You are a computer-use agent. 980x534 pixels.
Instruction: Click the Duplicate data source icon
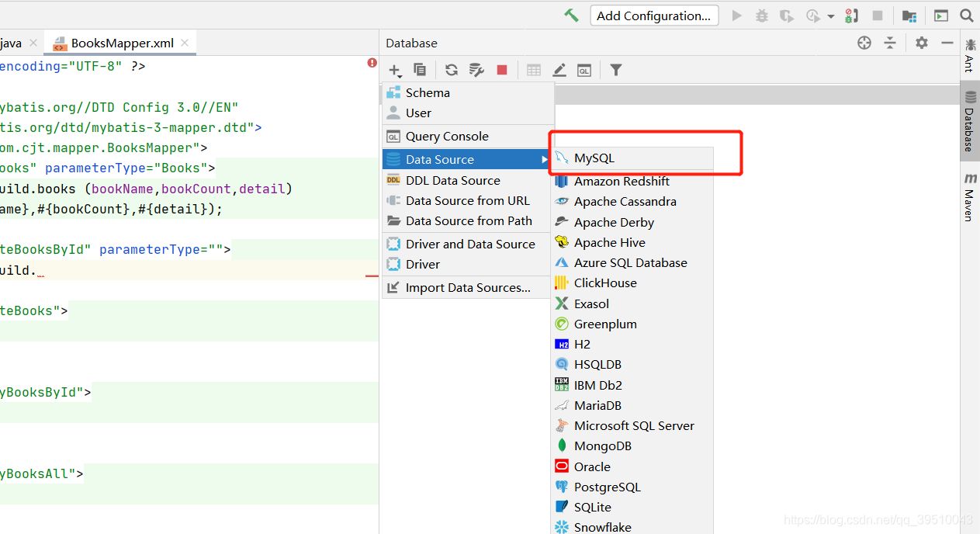point(420,70)
